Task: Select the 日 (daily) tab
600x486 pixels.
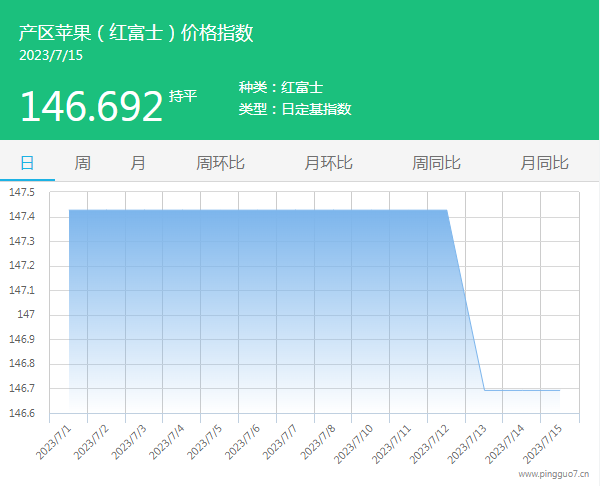Action: 27,163
